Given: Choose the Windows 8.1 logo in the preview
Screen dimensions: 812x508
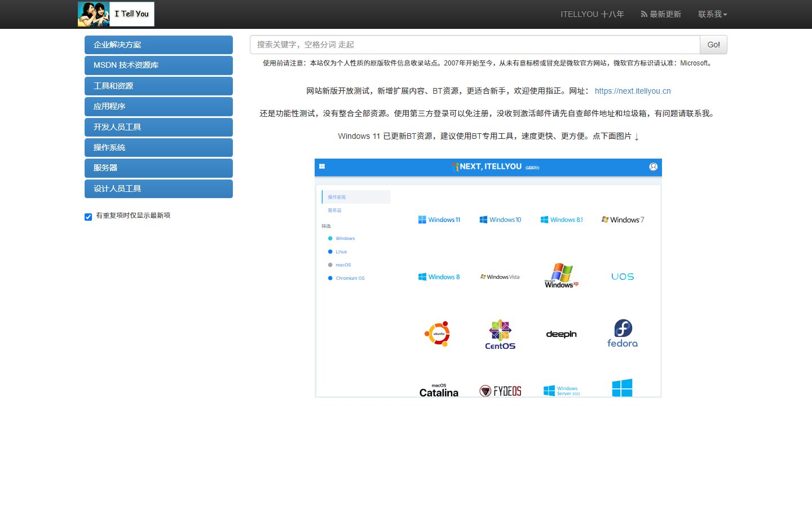Looking at the screenshot, I should (x=562, y=220).
